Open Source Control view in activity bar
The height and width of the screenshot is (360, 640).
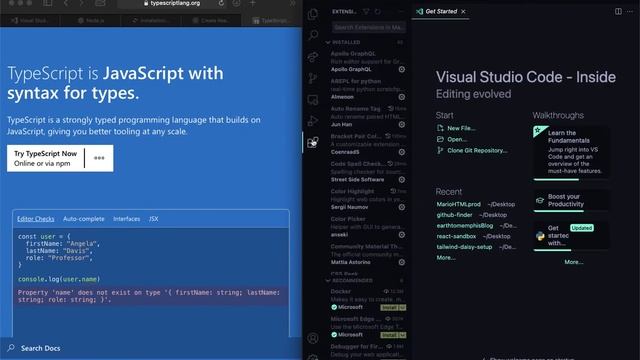313,78
